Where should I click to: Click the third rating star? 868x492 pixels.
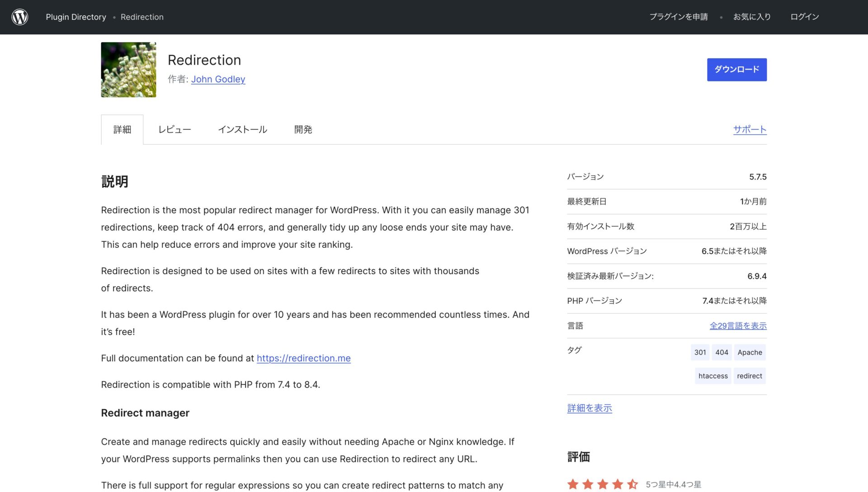[603, 484]
